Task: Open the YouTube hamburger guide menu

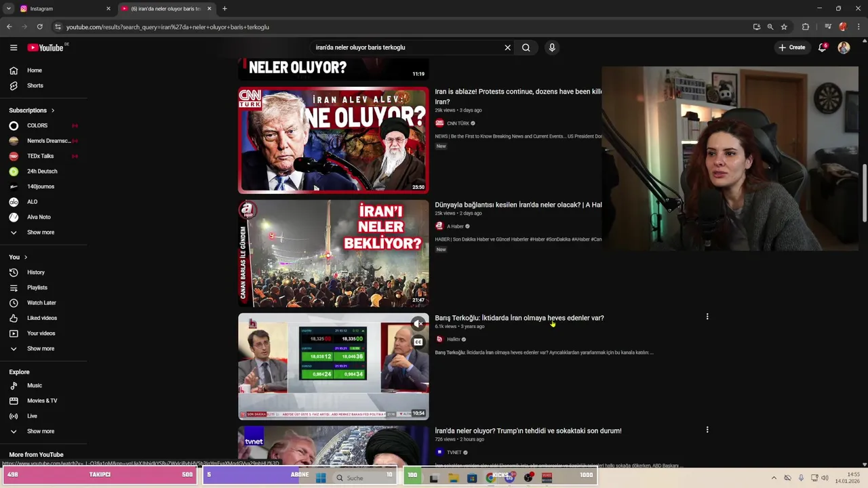Action: (14, 47)
